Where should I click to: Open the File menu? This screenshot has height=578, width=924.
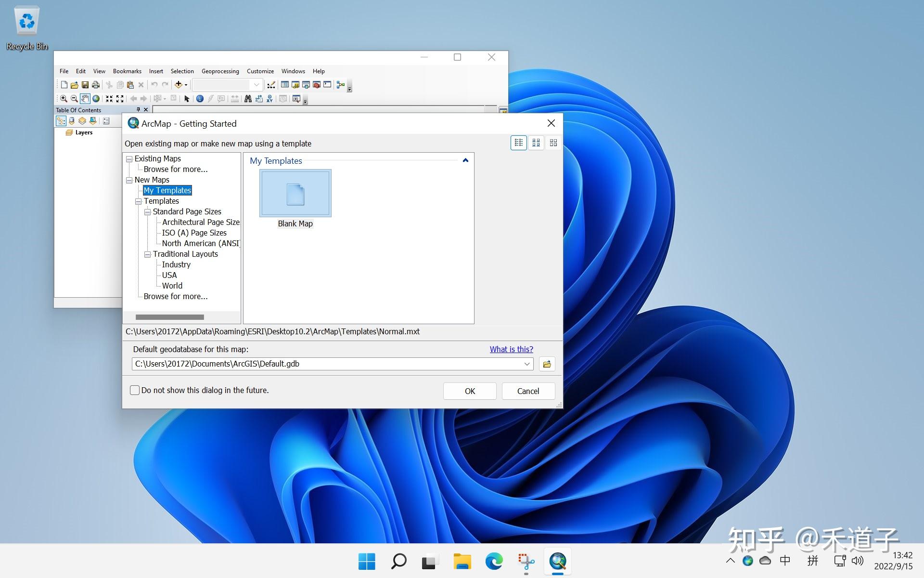click(x=64, y=71)
